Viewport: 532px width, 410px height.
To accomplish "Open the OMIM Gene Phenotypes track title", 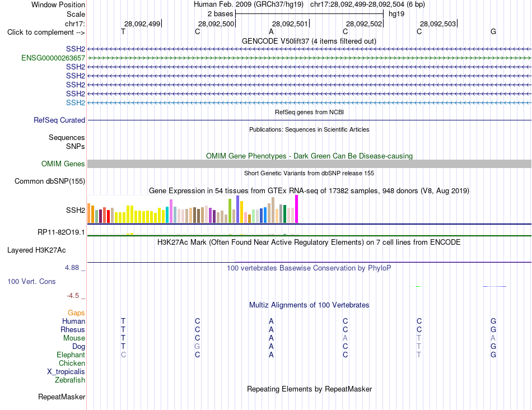I will click(309, 156).
